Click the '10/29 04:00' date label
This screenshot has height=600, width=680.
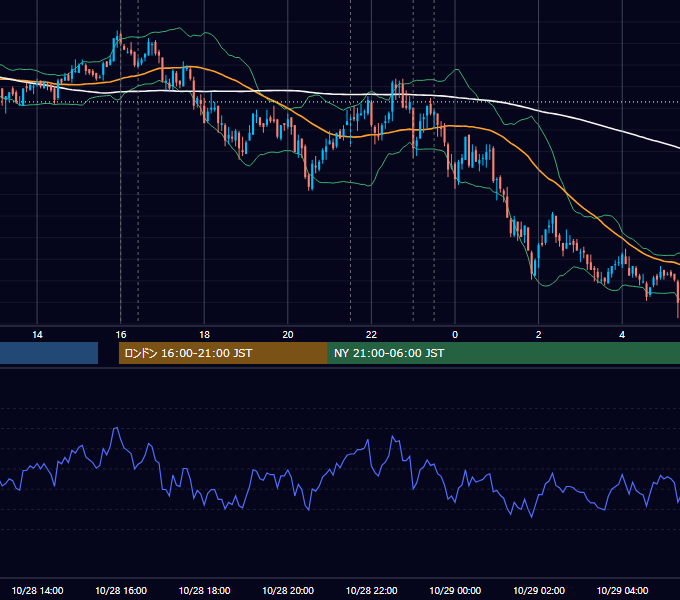622,590
